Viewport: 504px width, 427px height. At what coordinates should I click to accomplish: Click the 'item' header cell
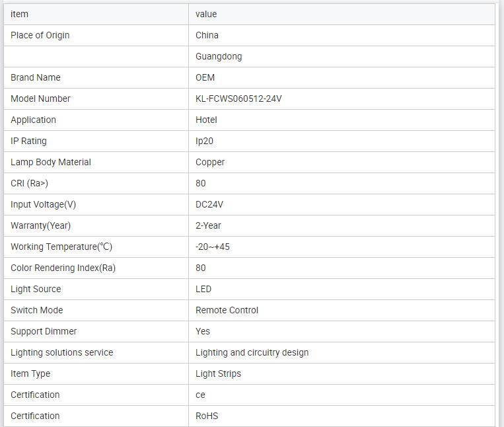(20, 14)
